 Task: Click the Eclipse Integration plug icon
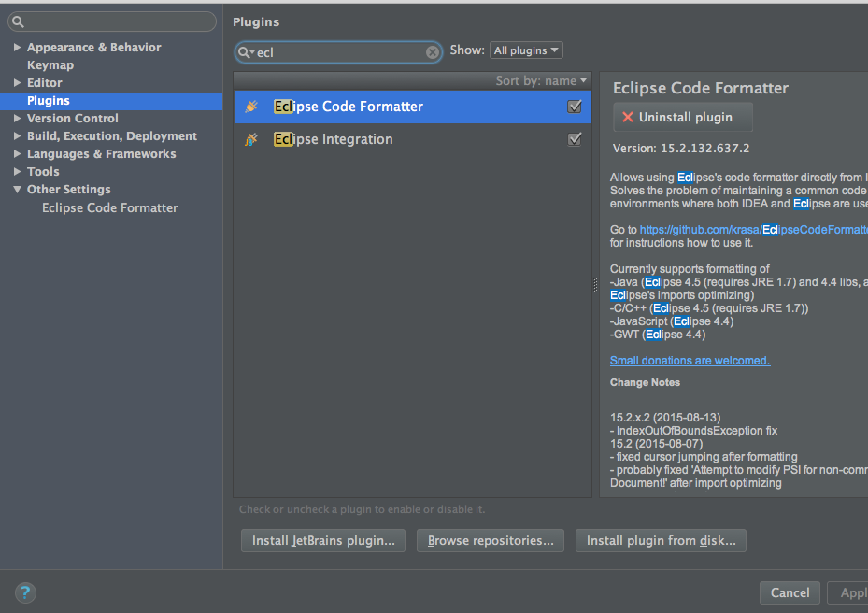[x=250, y=138]
